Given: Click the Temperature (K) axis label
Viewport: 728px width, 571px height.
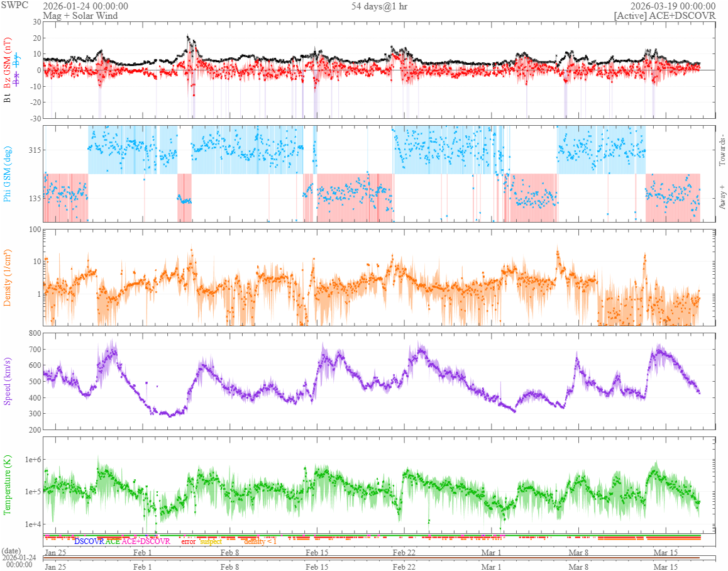Looking at the screenshot, I should [x=7, y=485].
